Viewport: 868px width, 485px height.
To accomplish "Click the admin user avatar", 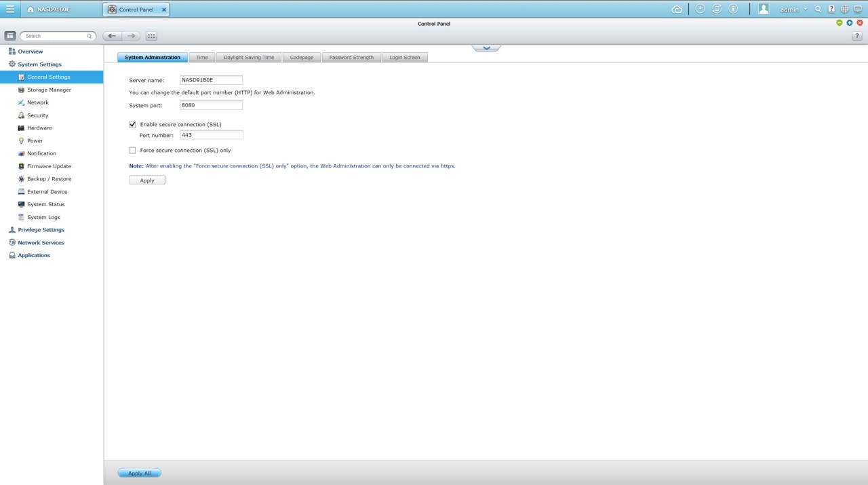I will [764, 9].
